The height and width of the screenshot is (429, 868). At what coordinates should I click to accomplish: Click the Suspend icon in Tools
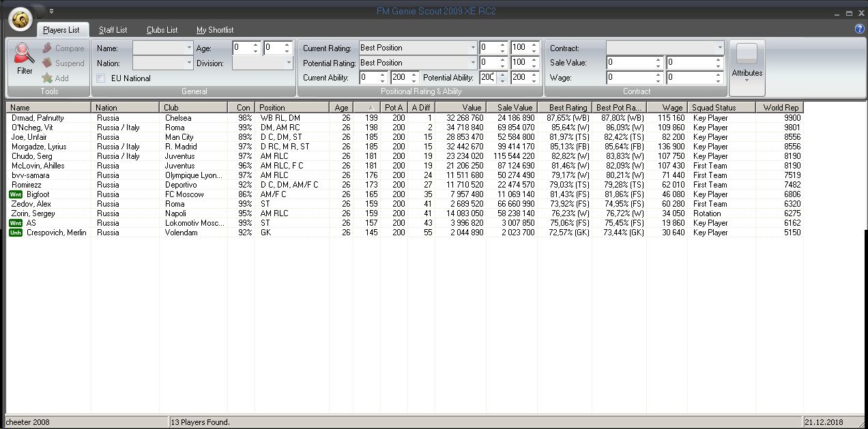tap(47, 63)
